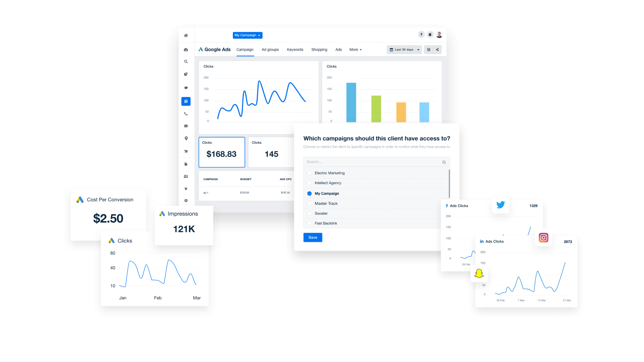Click the search icon in the sidebar
Image resolution: width=644 pixels, height=362 pixels.
(186, 61)
